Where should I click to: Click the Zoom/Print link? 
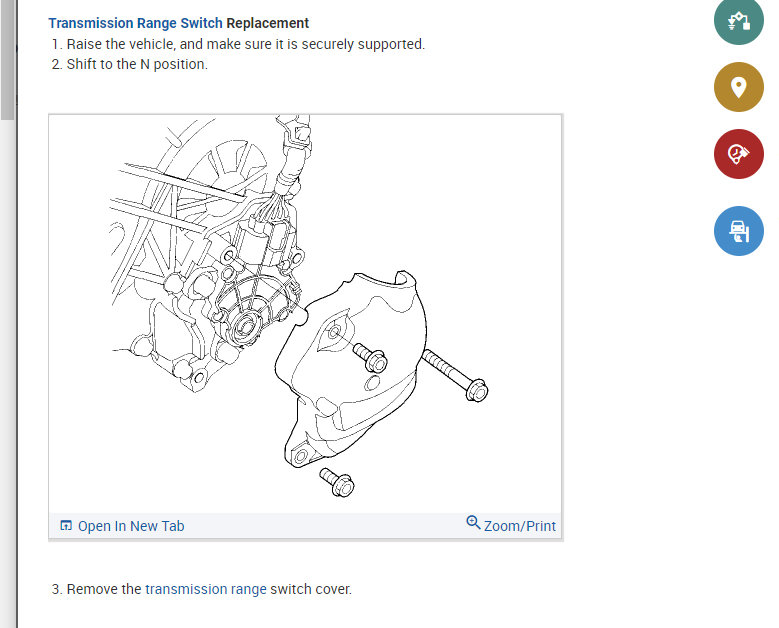[520, 526]
